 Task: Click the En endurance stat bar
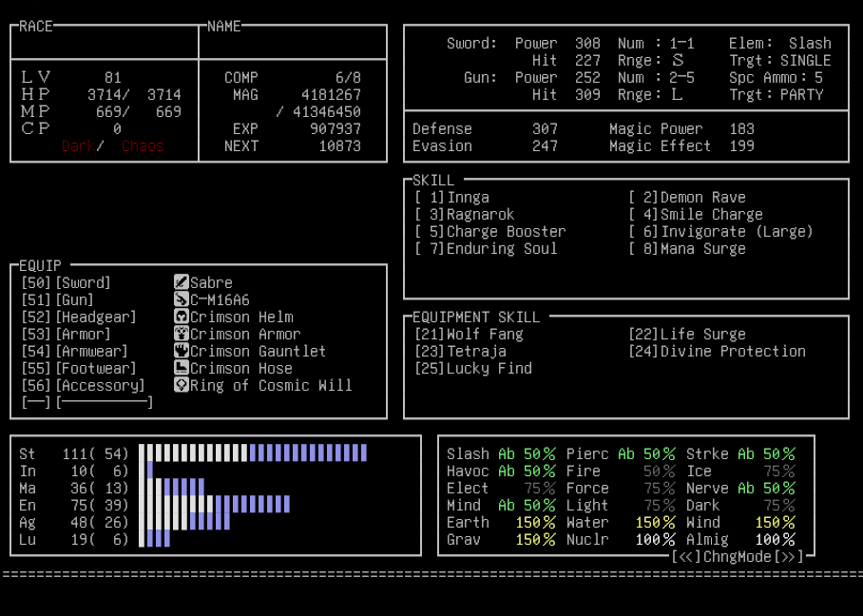point(214,504)
